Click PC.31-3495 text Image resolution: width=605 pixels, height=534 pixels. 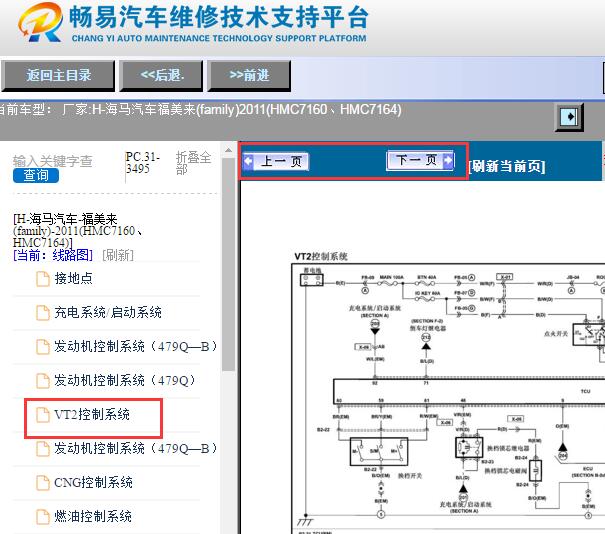[142, 162]
